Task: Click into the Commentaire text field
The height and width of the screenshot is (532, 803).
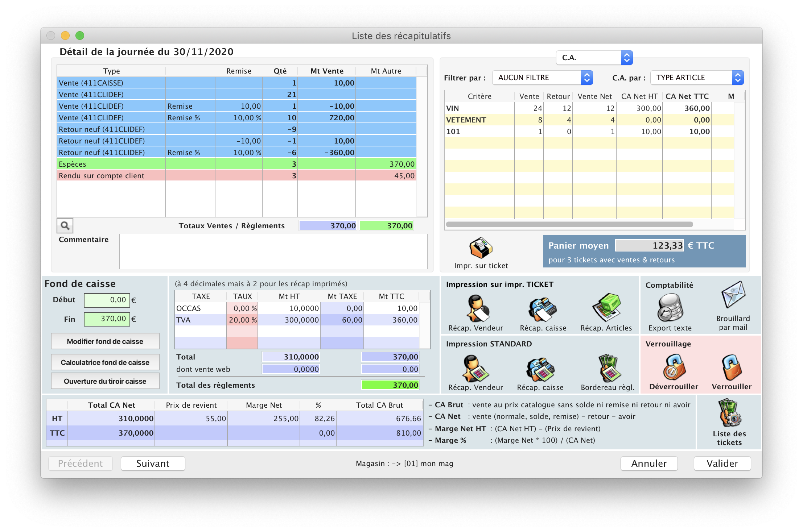Action: pyautogui.click(x=273, y=251)
